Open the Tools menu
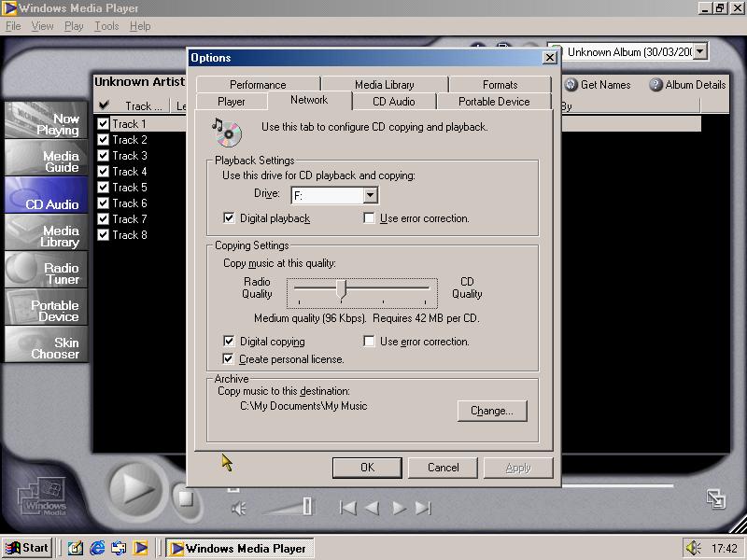Viewport: 747px width, 560px height. [x=106, y=26]
